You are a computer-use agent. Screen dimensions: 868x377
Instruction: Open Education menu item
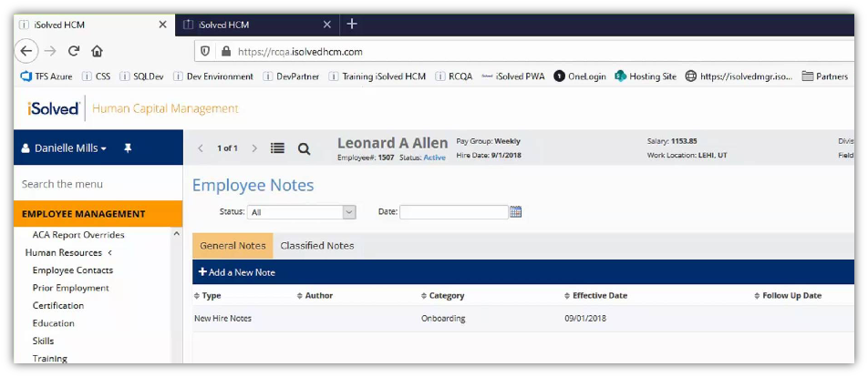coord(53,323)
